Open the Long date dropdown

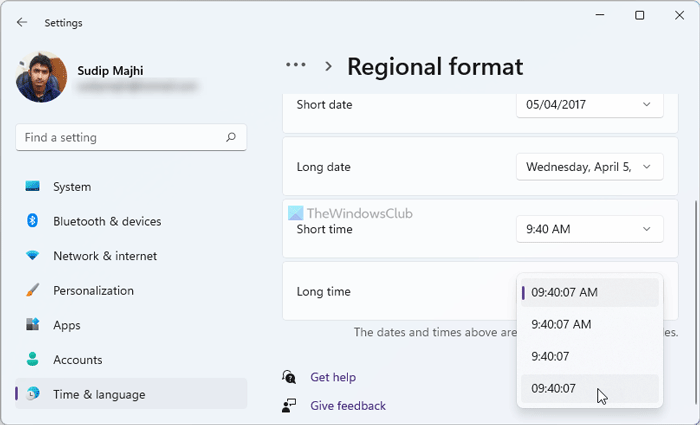click(x=589, y=167)
